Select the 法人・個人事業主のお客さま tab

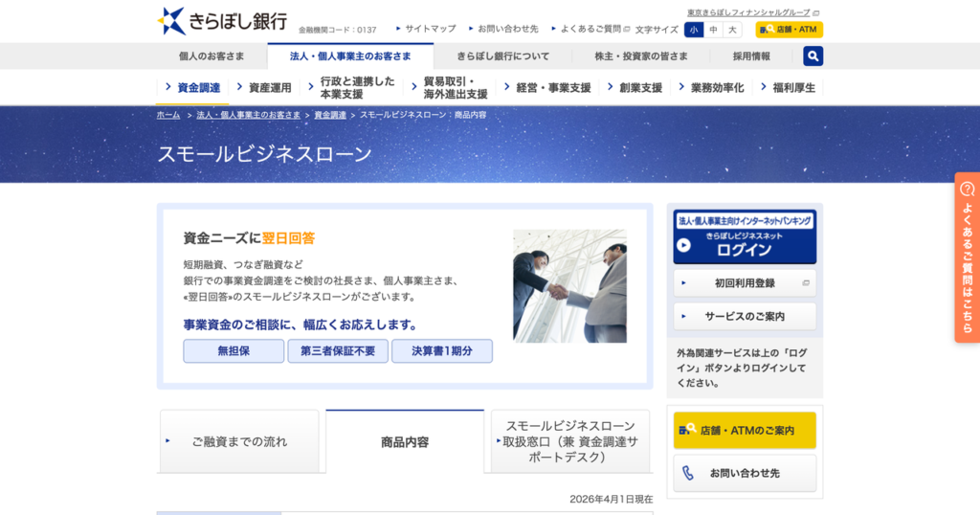pos(350,56)
